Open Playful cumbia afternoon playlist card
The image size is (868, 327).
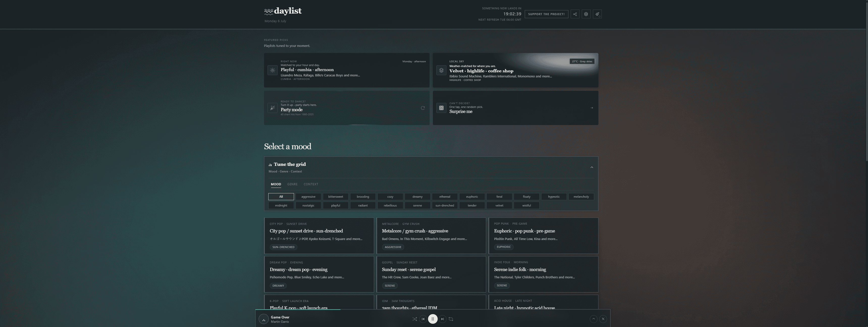pos(347,70)
